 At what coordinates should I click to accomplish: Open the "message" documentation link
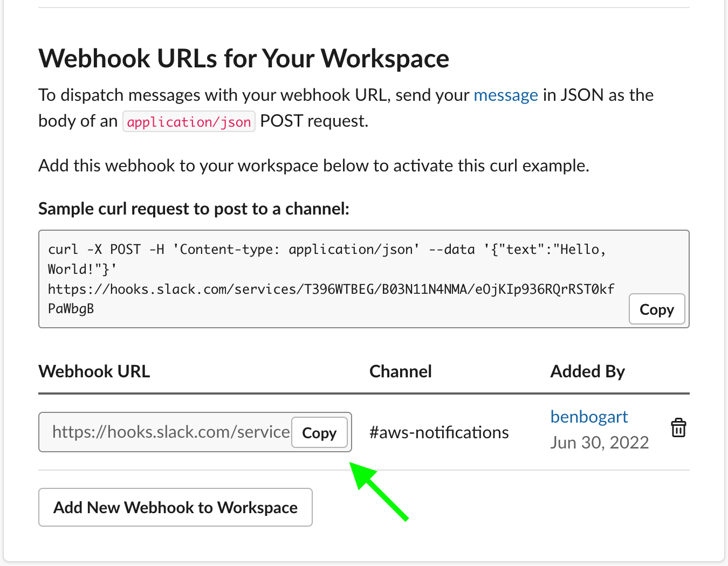coord(506,95)
